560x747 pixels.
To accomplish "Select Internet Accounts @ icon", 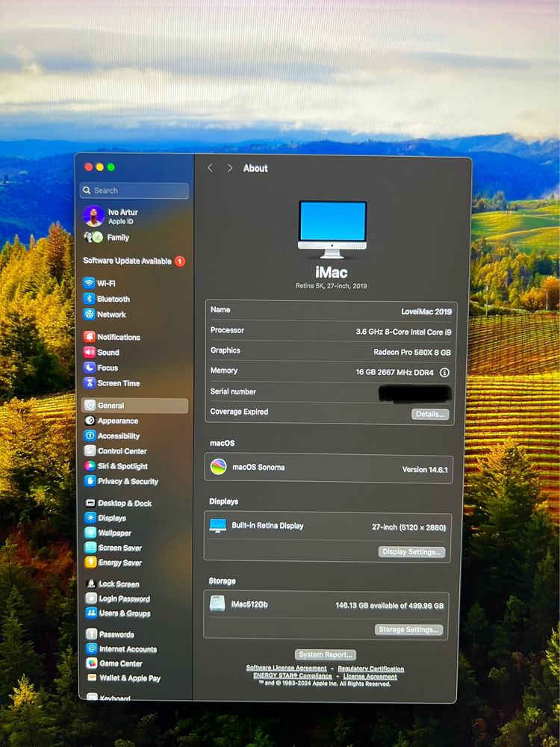I will [91, 648].
